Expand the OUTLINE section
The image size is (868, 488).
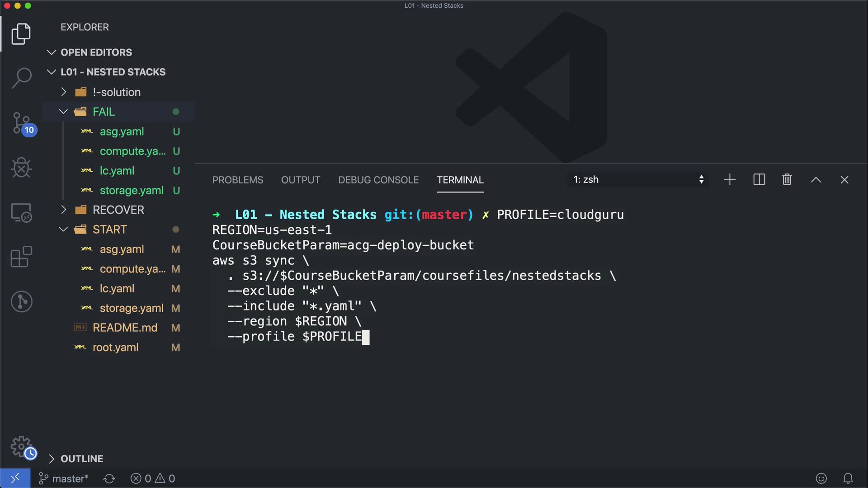click(x=82, y=459)
